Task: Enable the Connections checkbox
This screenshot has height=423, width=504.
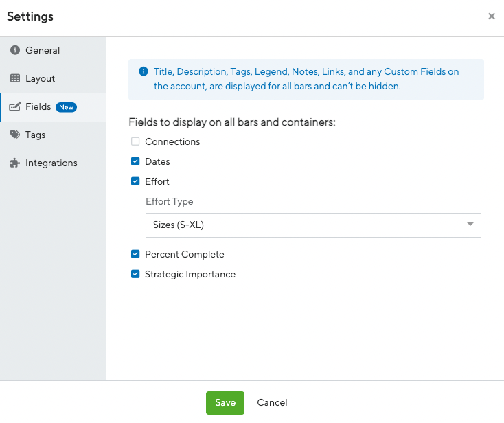Action: pyautogui.click(x=135, y=141)
